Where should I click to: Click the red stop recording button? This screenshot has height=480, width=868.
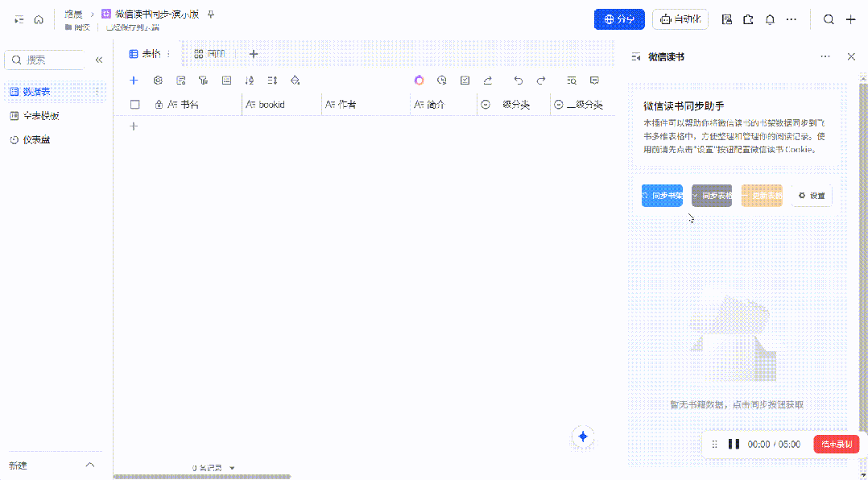coord(837,444)
